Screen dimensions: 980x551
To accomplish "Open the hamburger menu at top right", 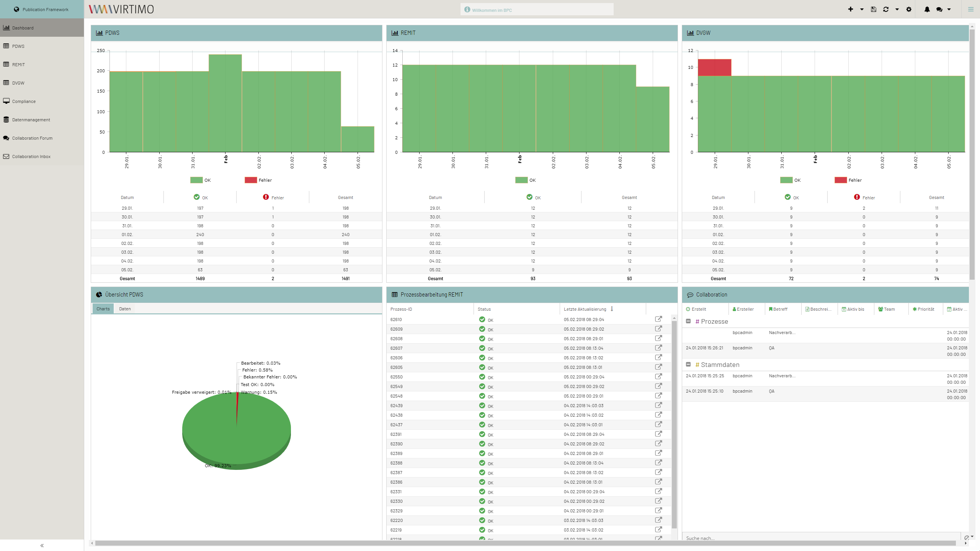I will (x=970, y=9).
